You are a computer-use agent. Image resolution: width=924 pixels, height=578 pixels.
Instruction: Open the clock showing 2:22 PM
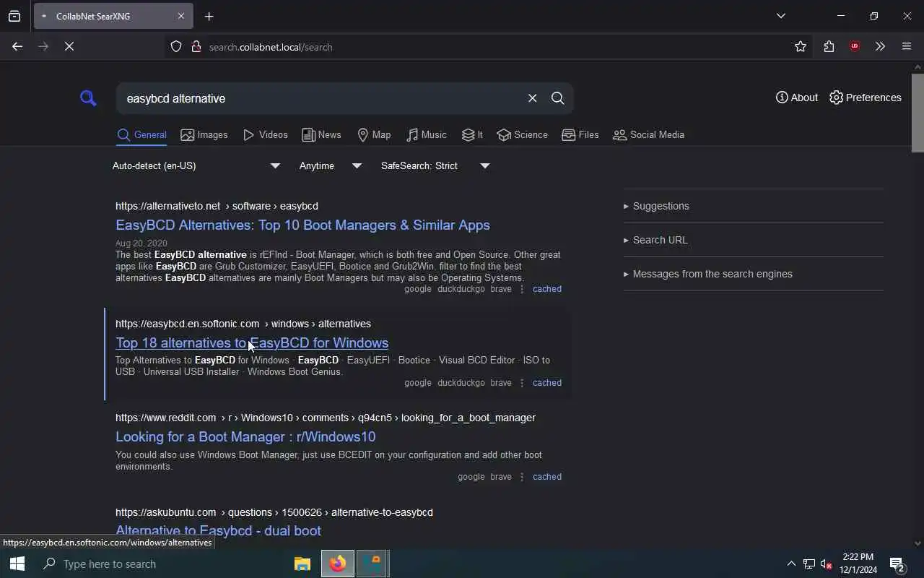pos(858,564)
